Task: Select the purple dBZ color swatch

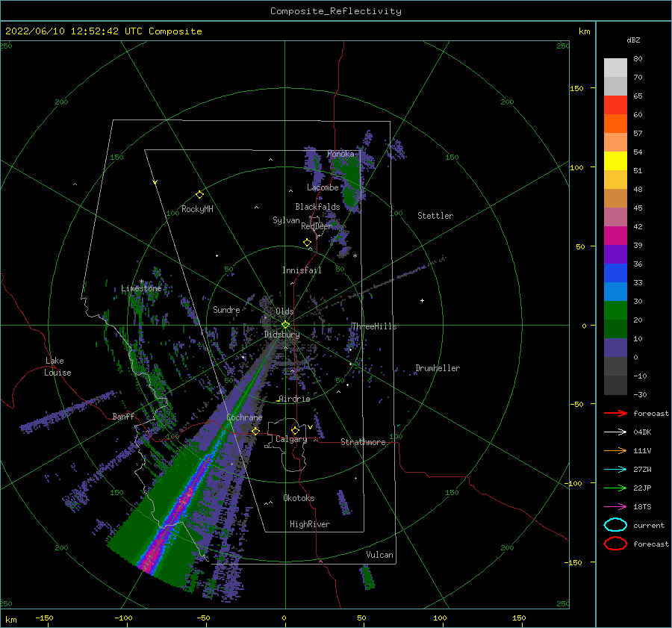Action: point(615,255)
